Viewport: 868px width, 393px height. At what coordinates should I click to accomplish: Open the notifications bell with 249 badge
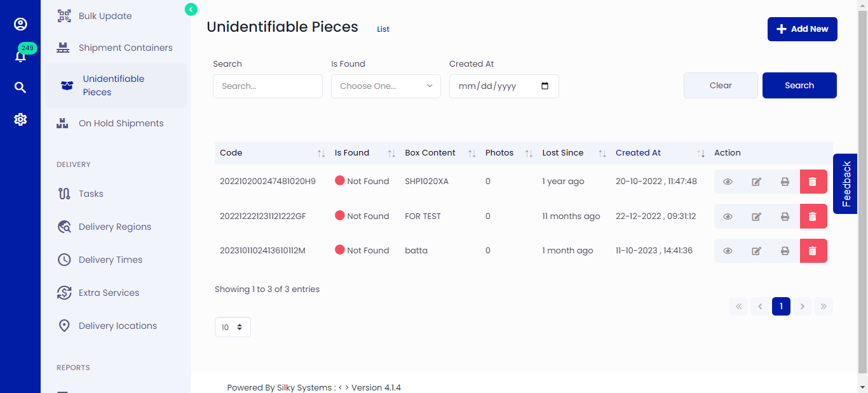pos(20,54)
